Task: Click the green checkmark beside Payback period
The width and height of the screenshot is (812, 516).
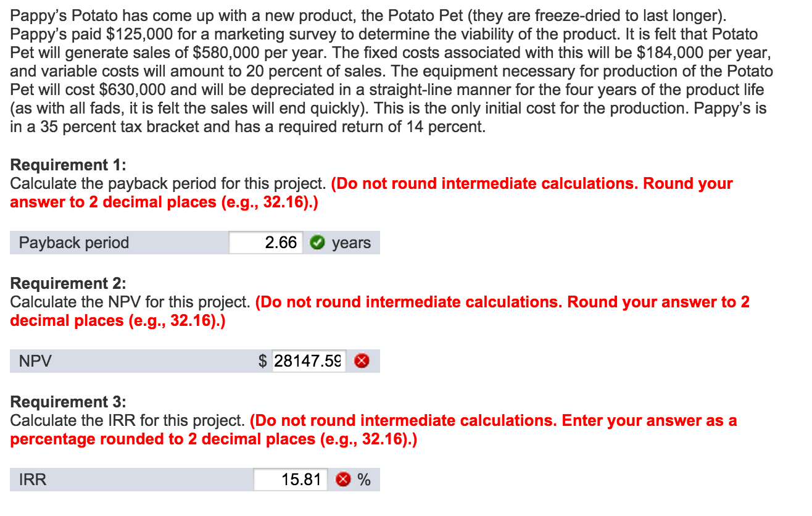Action: coord(318,243)
